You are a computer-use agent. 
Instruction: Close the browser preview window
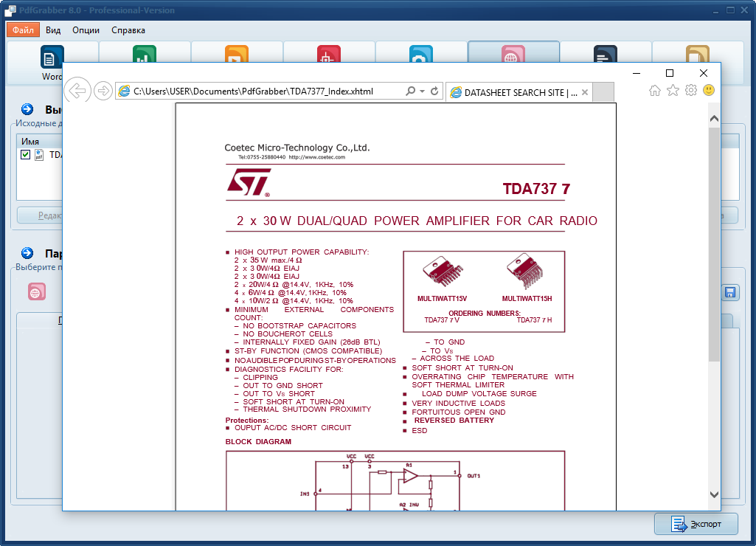(x=704, y=73)
